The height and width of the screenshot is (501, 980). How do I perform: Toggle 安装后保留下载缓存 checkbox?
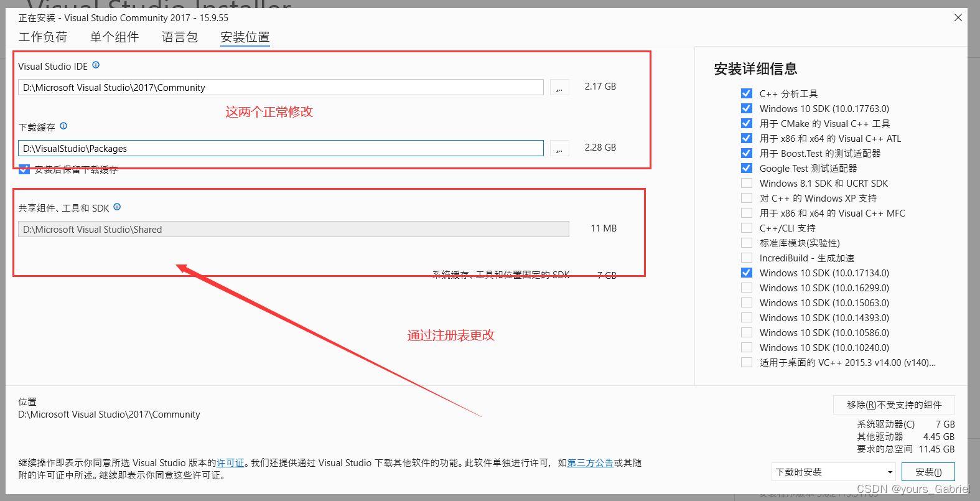point(24,169)
